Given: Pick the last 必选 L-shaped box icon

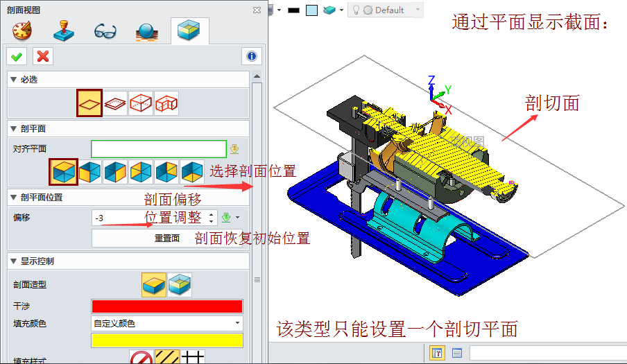Looking at the screenshot, I should (x=166, y=103).
